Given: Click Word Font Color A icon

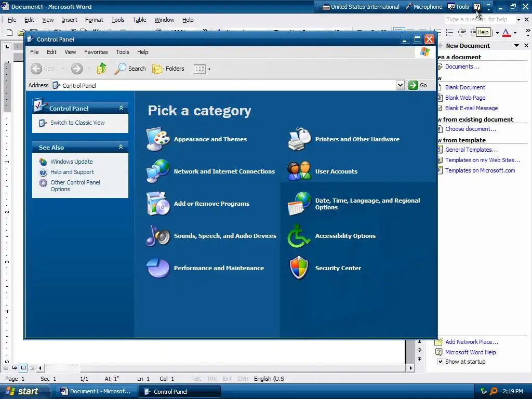Looking at the screenshot, I should pos(506,33).
